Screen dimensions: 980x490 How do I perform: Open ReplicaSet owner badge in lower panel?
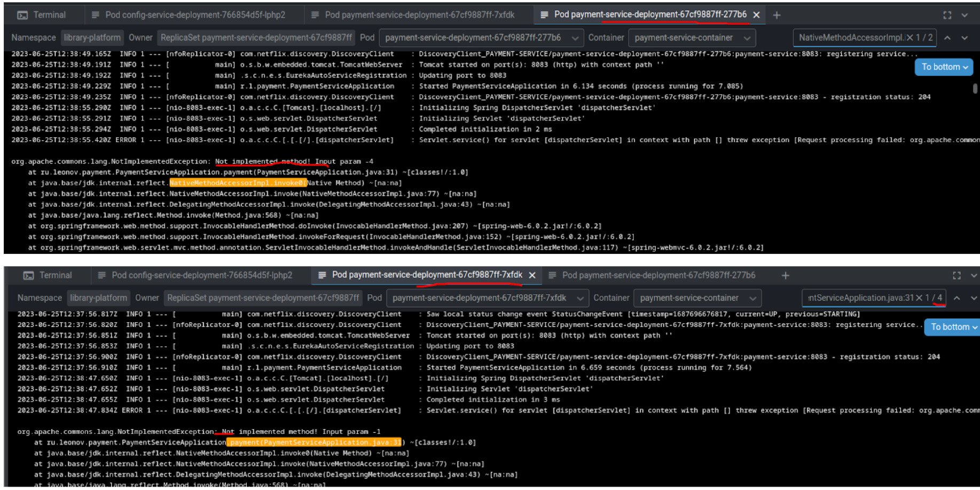[x=263, y=298]
